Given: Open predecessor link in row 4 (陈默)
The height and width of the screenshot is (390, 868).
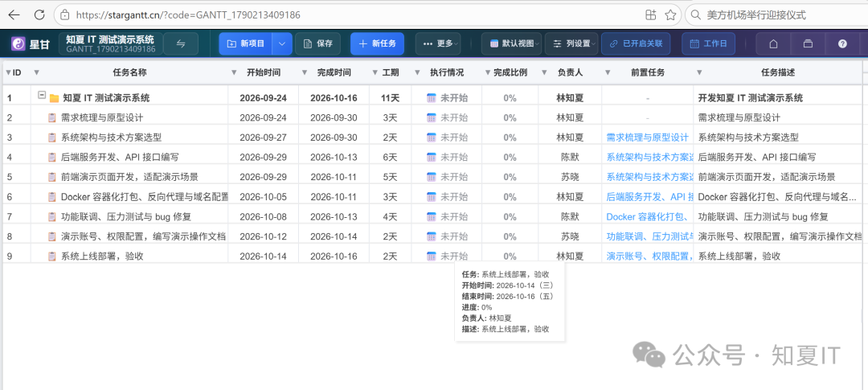Looking at the screenshot, I should coord(650,158).
